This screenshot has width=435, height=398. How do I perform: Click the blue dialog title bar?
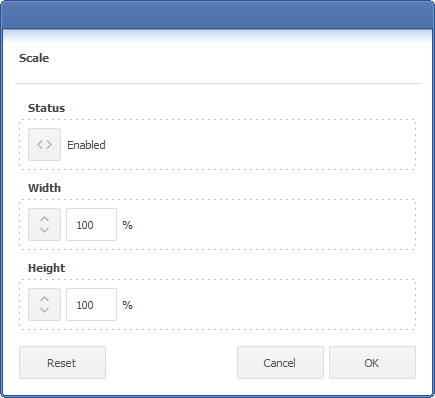(217, 15)
